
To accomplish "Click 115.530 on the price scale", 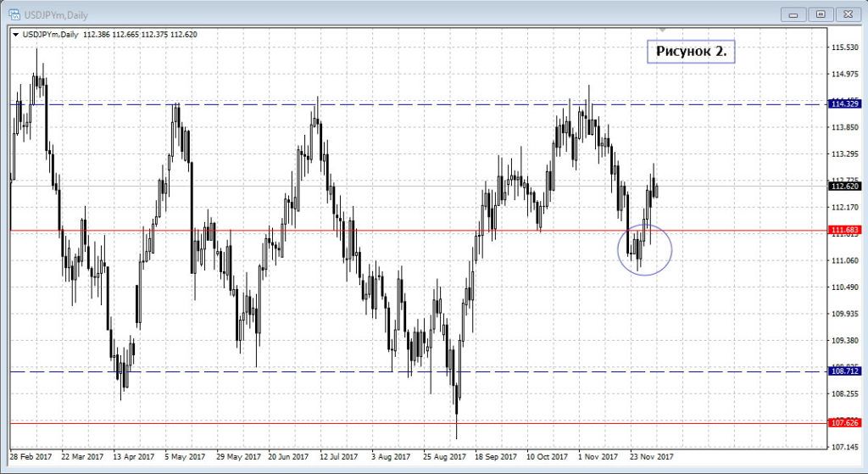I will point(844,47).
